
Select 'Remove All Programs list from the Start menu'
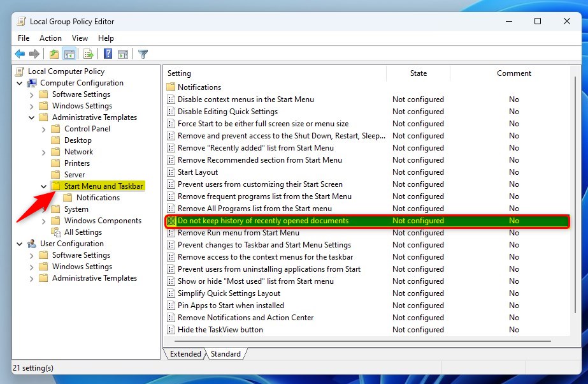pos(255,209)
